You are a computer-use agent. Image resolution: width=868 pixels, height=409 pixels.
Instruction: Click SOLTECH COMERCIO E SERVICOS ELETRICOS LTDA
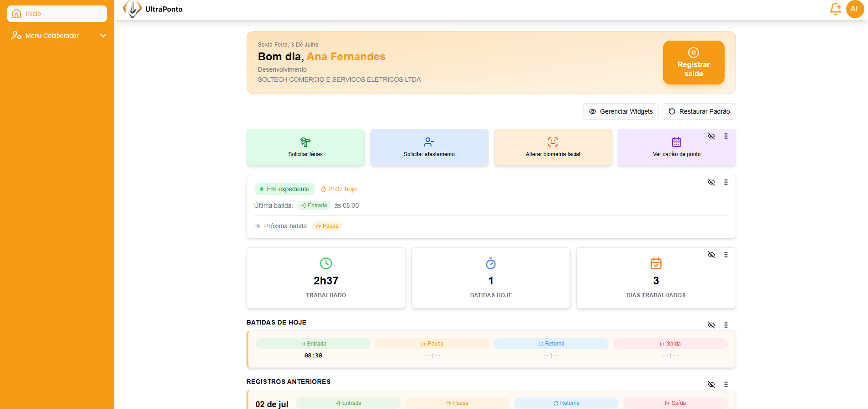pos(339,79)
